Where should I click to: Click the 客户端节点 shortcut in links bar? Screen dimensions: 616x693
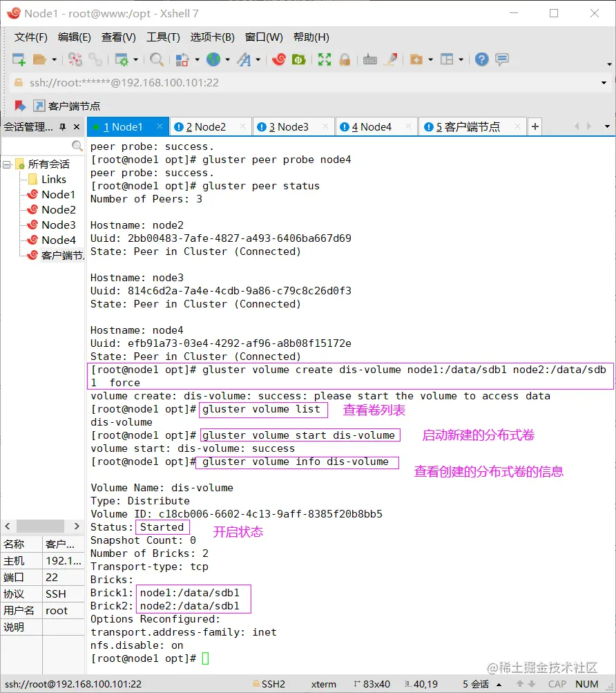click(67, 106)
